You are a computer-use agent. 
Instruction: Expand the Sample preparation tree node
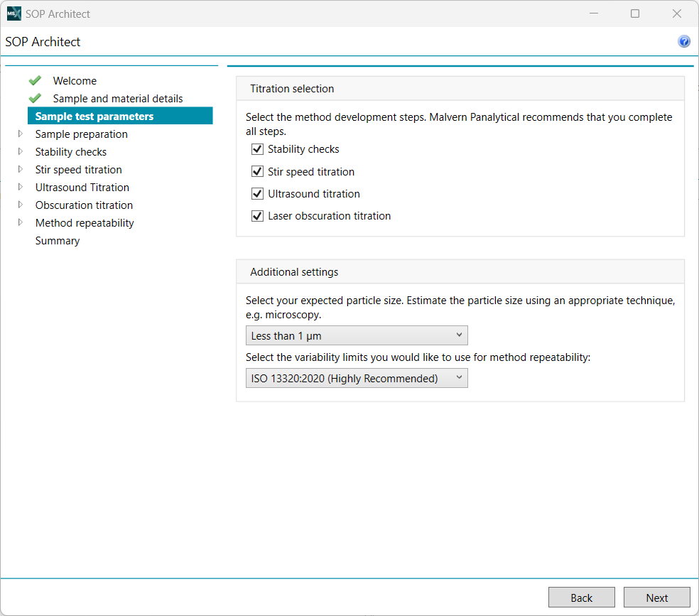pyautogui.click(x=21, y=134)
